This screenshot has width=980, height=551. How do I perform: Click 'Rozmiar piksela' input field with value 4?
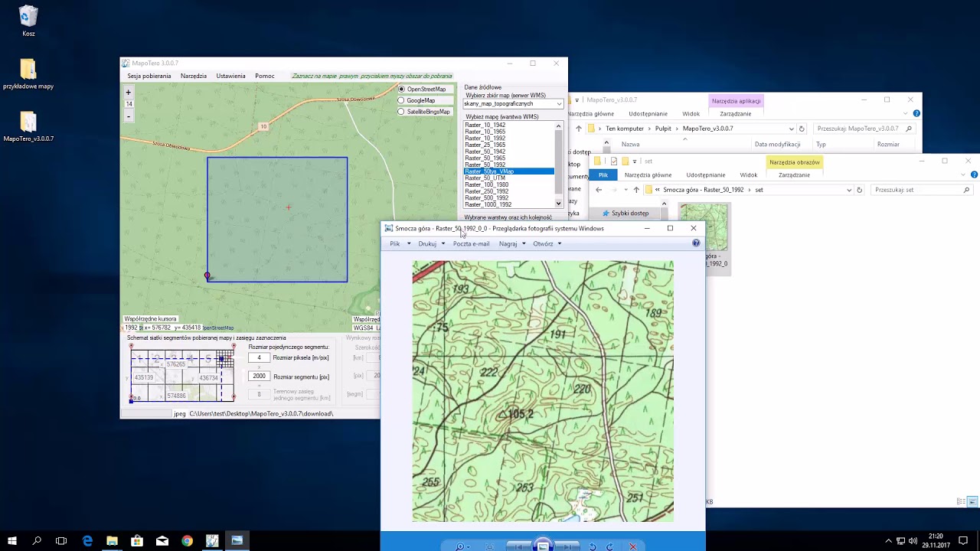tap(260, 357)
